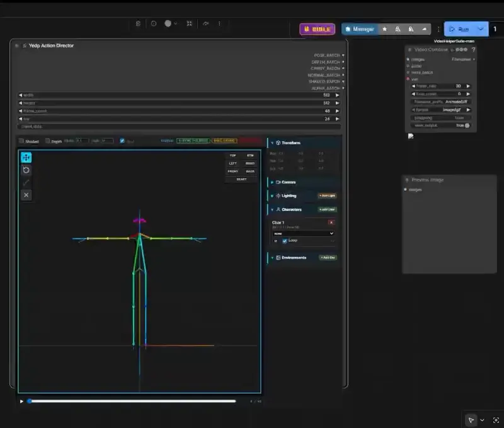Click the help question mark on Video Combine
This screenshot has height=428, width=504.
coord(473,50)
